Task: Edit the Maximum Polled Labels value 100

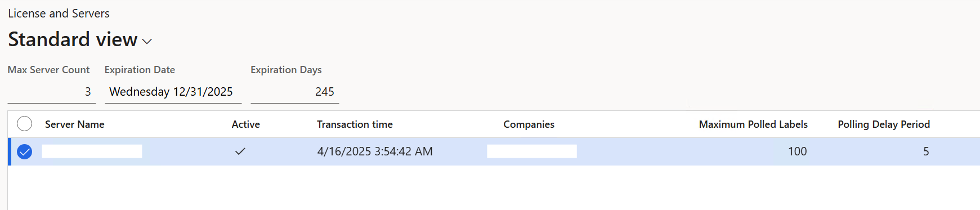Action: coord(797,151)
